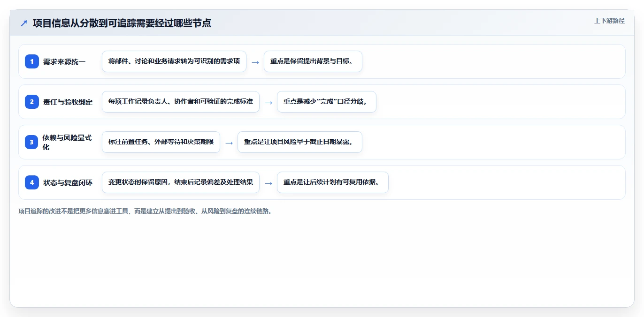
Task: Click box 重点是让后续计划有可复用依据。
Action: pyautogui.click(x=333, y=182)
